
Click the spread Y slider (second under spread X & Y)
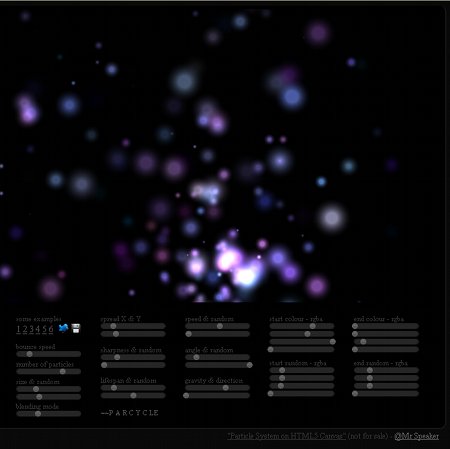[x=133, y=334]
